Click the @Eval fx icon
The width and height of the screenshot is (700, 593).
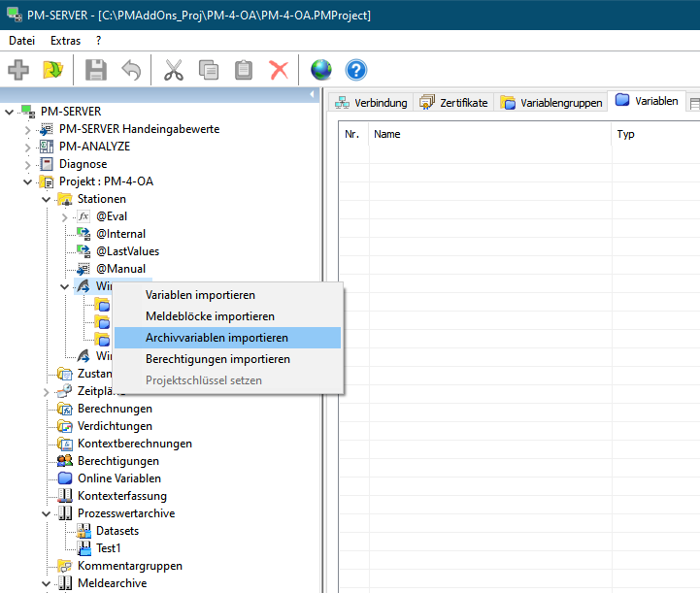83,216
